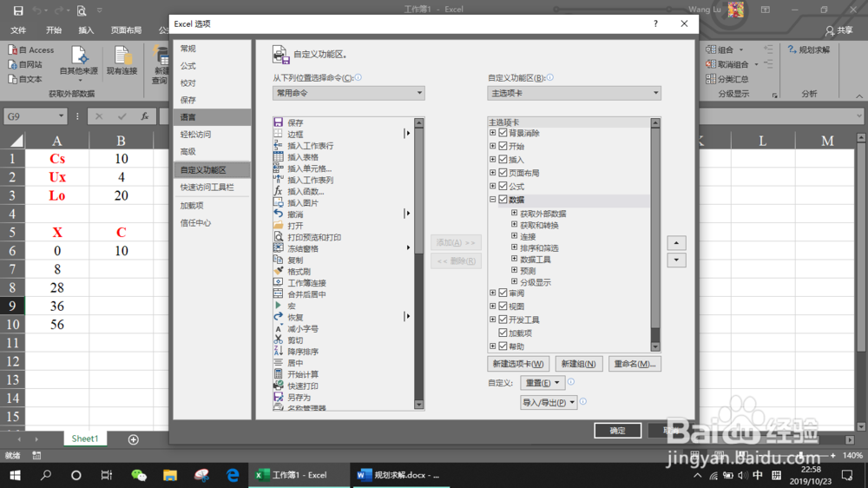
Task: Expand the 获取外部数据 group
Action: pyautogui.click(x=514, y=214)
